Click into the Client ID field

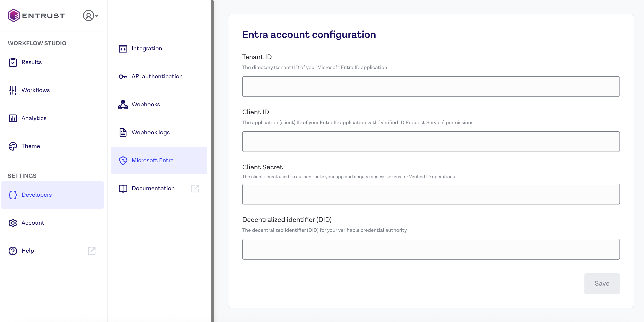coord(430,142)
